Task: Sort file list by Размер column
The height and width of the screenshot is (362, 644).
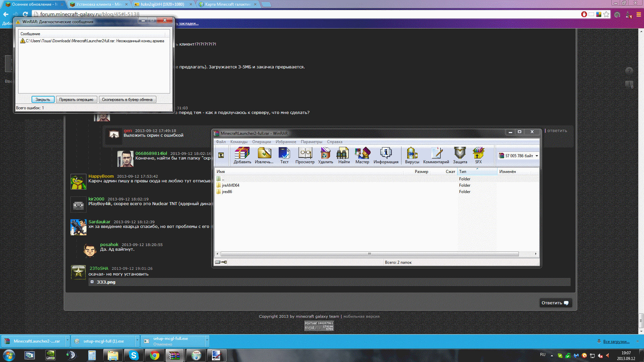Action: (417, 172)
